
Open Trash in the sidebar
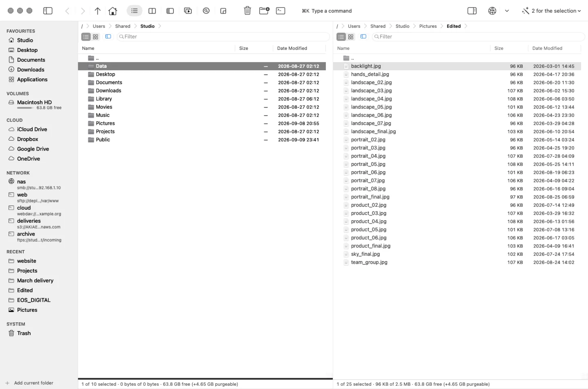point(24,333)
